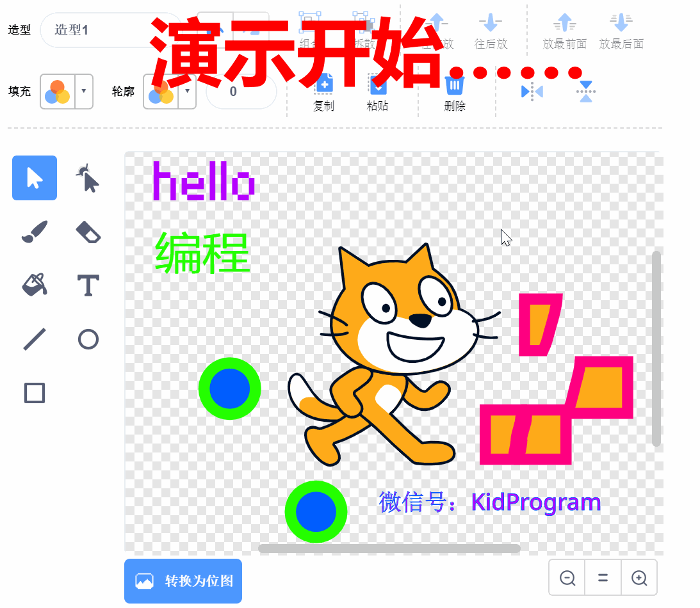
Task: Click the flip horizontal icon
Action: click(532, 92)
